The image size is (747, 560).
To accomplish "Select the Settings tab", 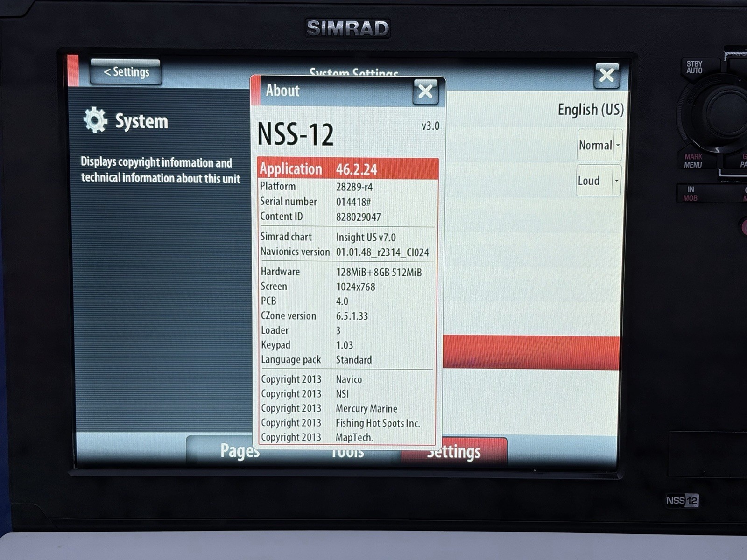I will click(454, 451).
